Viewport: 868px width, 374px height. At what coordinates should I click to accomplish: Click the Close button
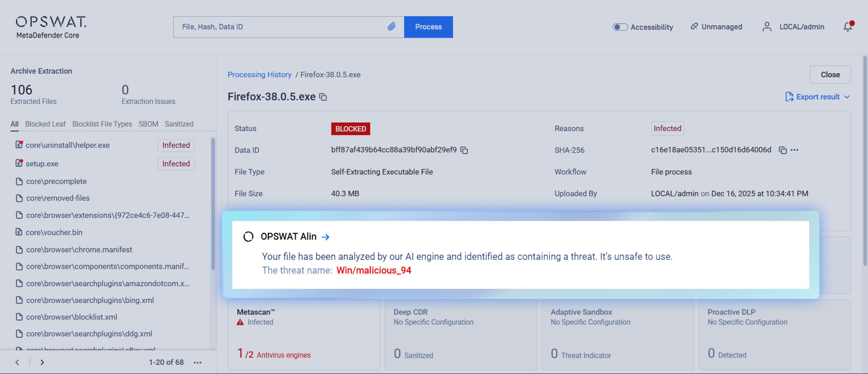click(x=830, y=75)
